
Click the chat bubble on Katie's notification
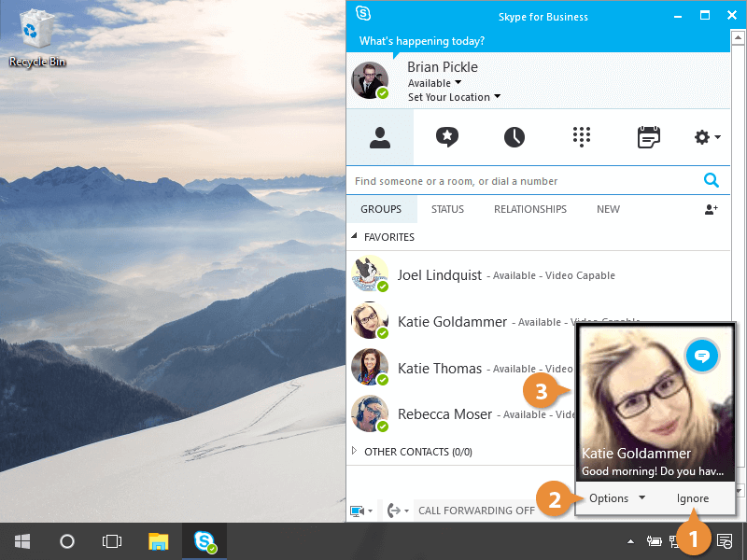click(700, 355)
